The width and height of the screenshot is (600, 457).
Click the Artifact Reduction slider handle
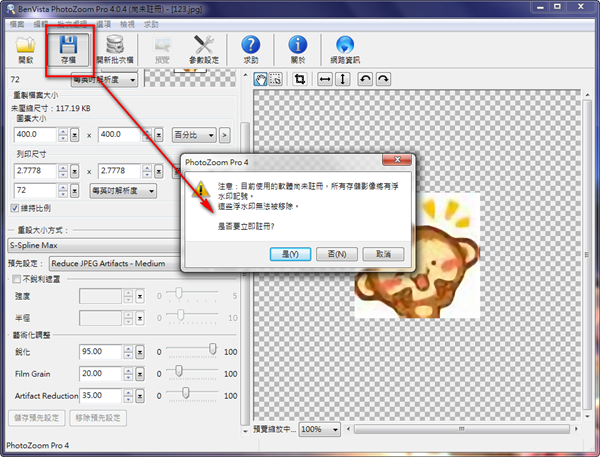(x=186, y=392)
